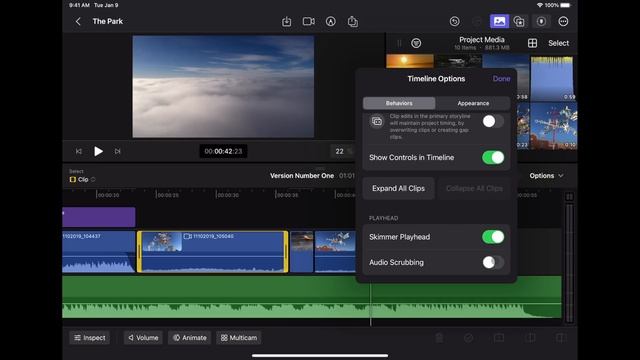The image size is (640, 360).
Task: Click the Project Media heading
Action: point(482,40)
